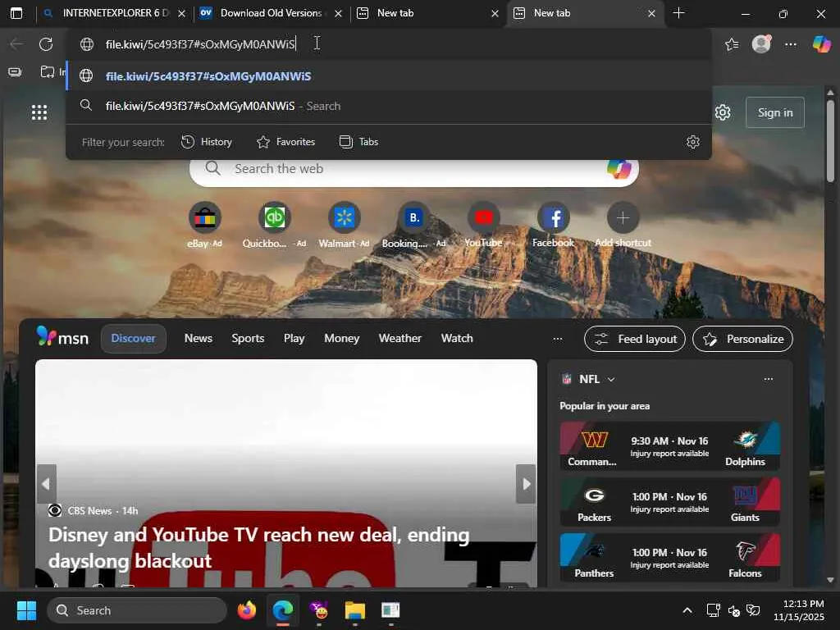
Task: Open the Favorites star list icon
Action: 732,44
